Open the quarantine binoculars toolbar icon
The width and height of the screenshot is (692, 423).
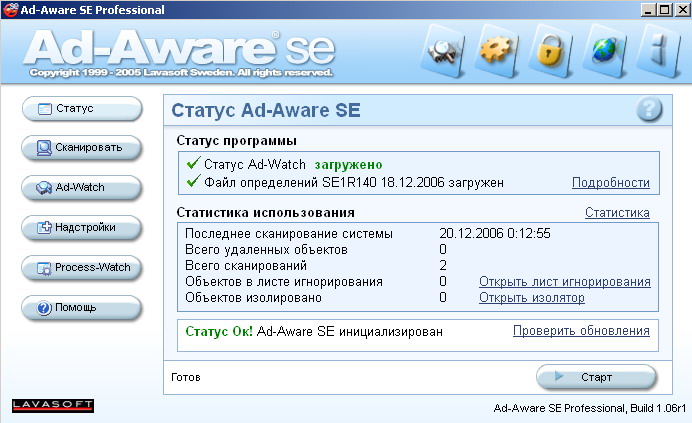443,52
